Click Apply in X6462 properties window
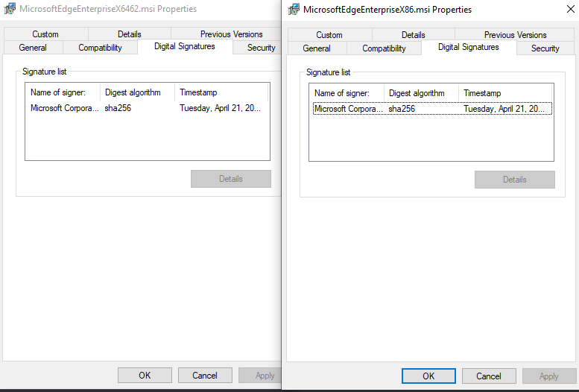Viewport: 579px width, 392px height. tap(260, 376)
